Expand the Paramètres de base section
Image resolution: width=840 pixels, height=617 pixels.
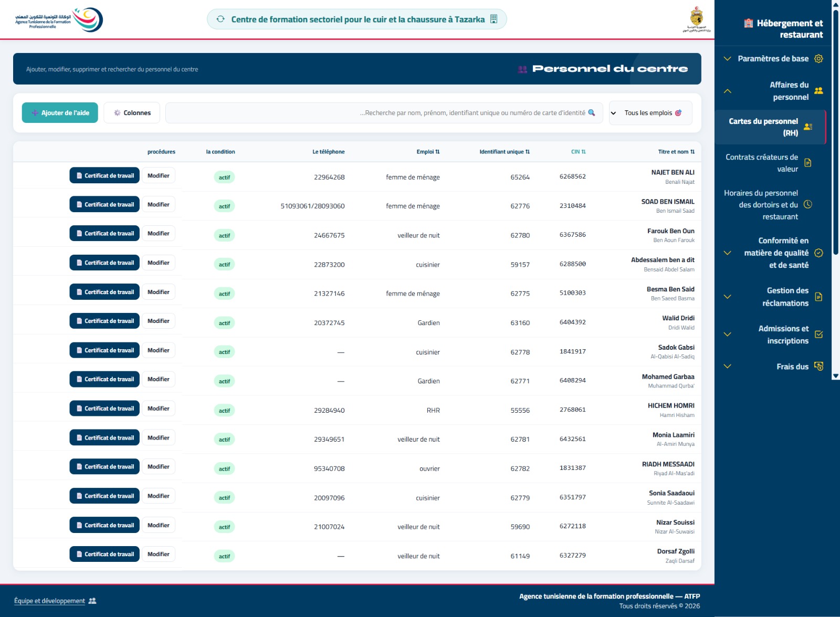727,58
